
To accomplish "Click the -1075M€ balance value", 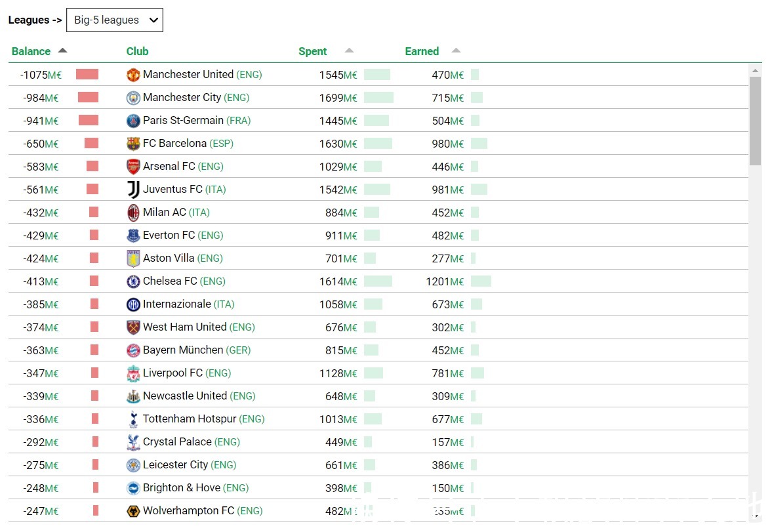I will (x=41, y=75).
